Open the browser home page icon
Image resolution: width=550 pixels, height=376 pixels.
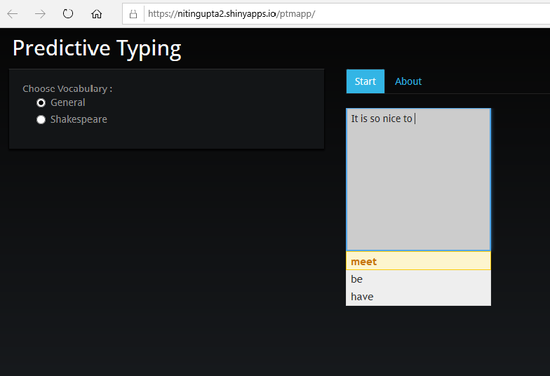(96, 14)
